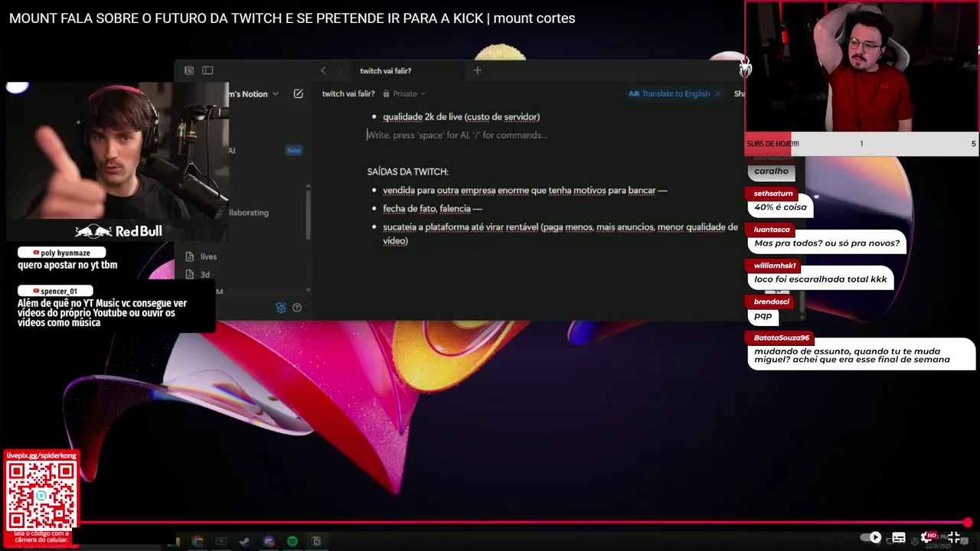Click williamhsk1's message 'loco foi escaralhada total kkk'

[820, 279]
